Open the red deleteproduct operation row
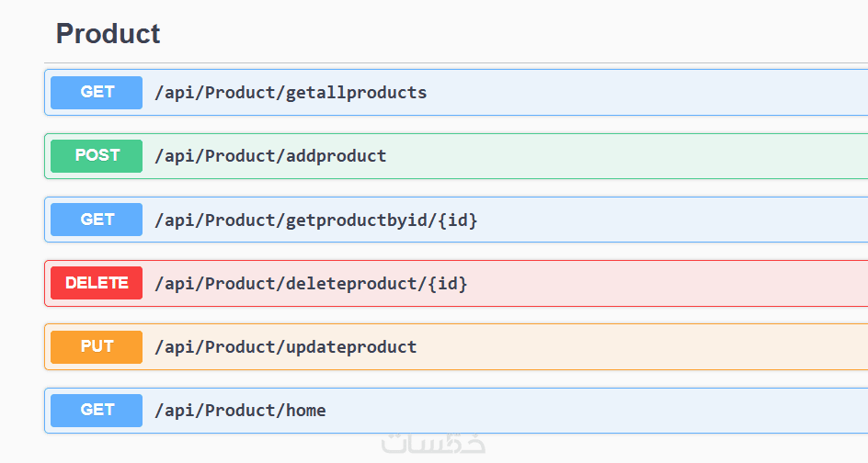868x463 pixels. tap(644, 283)
